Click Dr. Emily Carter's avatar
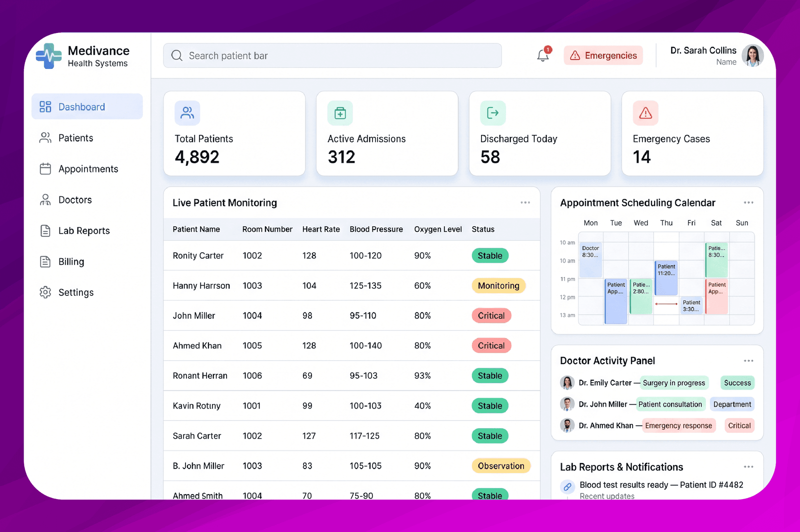800x532 pixels. click(x=567, y=383)
